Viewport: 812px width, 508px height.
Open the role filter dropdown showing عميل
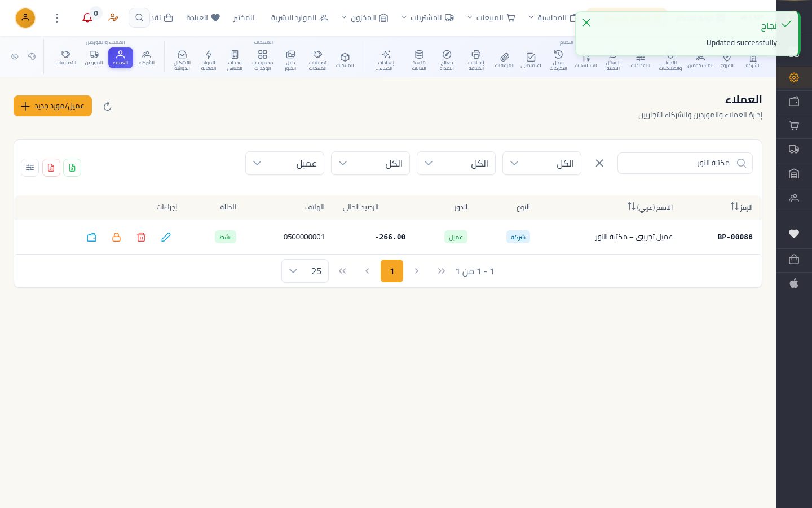pyautogui.click(x=285, y=163)
